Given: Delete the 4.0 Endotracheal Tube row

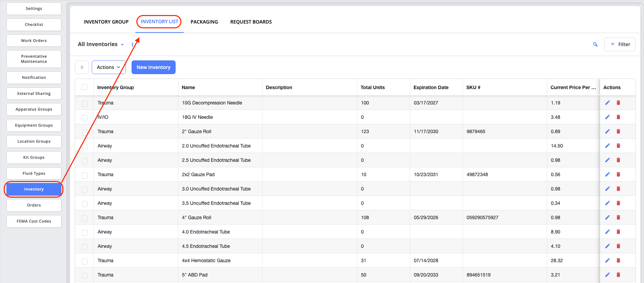Looking at the screenshot, I should coord(618,232).
